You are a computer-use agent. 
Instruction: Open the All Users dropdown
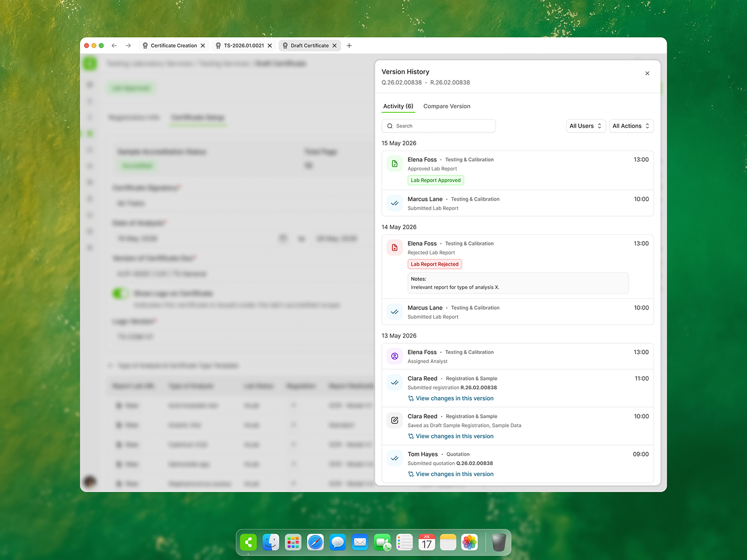(x=586, y=126)
